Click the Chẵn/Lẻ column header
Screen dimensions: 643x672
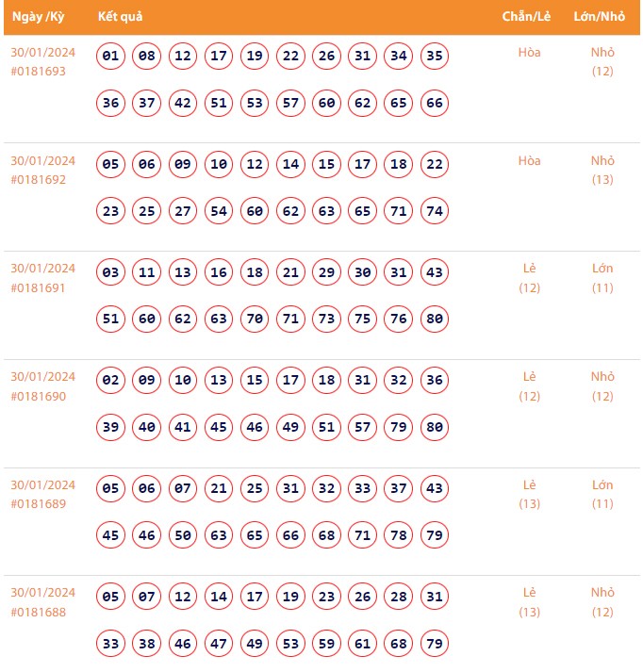tap(527, 18)
